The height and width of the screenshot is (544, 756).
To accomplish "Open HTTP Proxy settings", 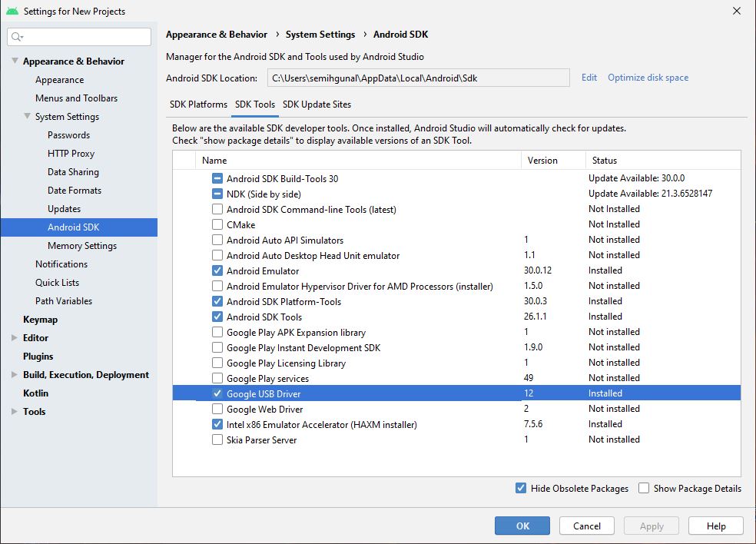I will coord(71,154).
